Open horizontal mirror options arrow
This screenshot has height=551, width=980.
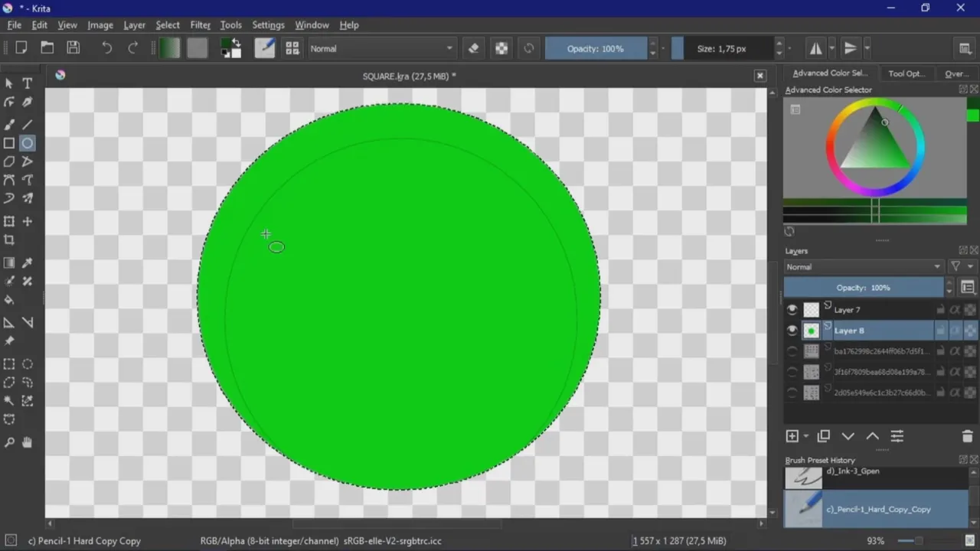(x=832, y=48)
